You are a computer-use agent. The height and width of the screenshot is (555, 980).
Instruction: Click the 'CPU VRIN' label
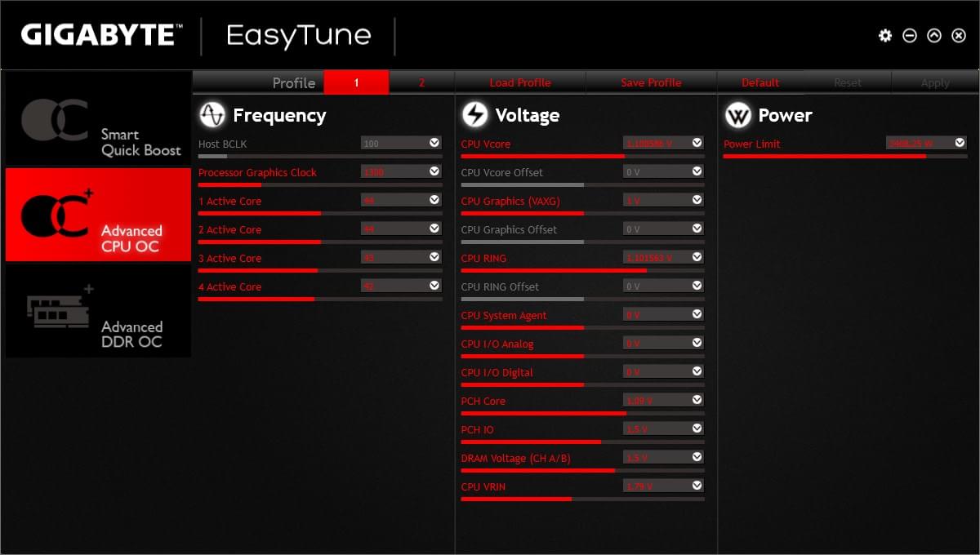(483, 486)
